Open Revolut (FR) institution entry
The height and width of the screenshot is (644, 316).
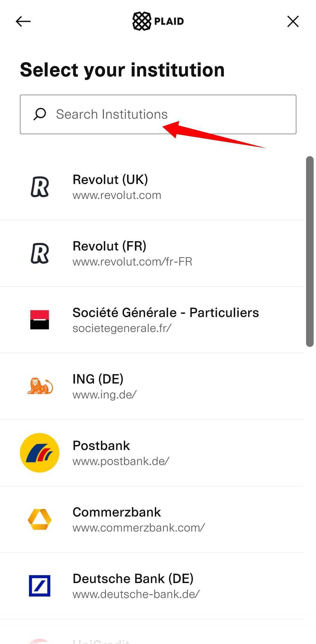152,253
